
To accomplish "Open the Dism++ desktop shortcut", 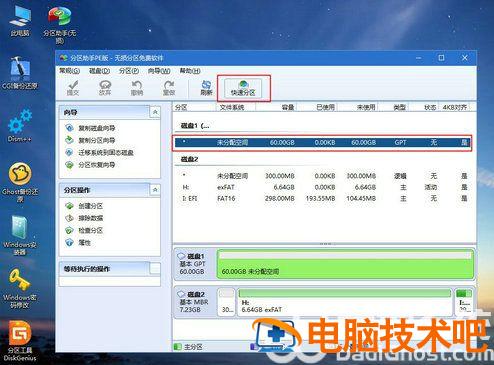I will click(20, 126).
